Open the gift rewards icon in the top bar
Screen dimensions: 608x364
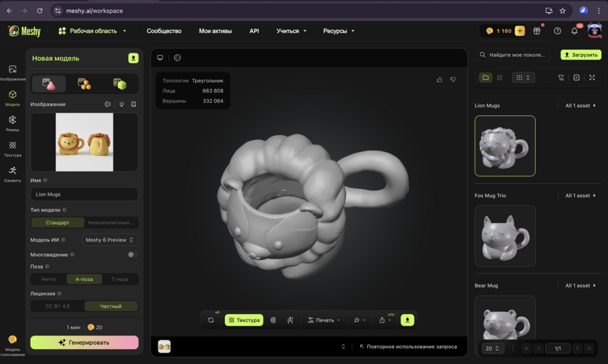point(536,31)
